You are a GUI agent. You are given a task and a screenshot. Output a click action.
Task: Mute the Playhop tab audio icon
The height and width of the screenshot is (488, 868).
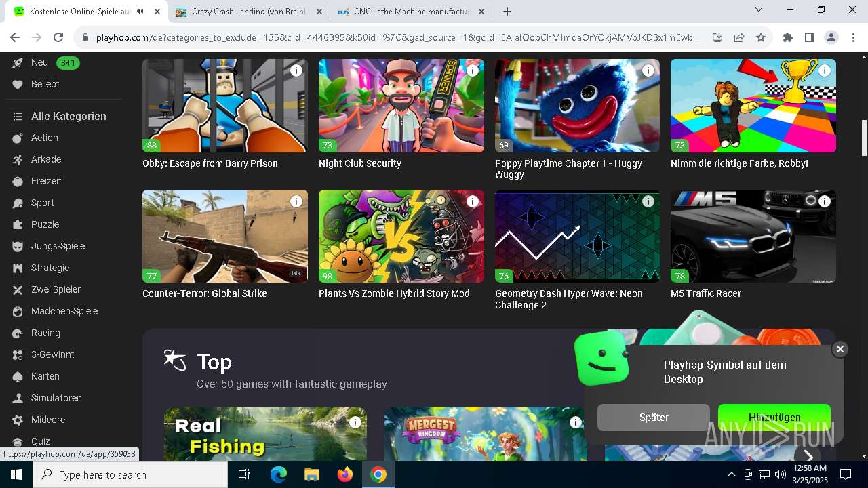coord(140,12)
